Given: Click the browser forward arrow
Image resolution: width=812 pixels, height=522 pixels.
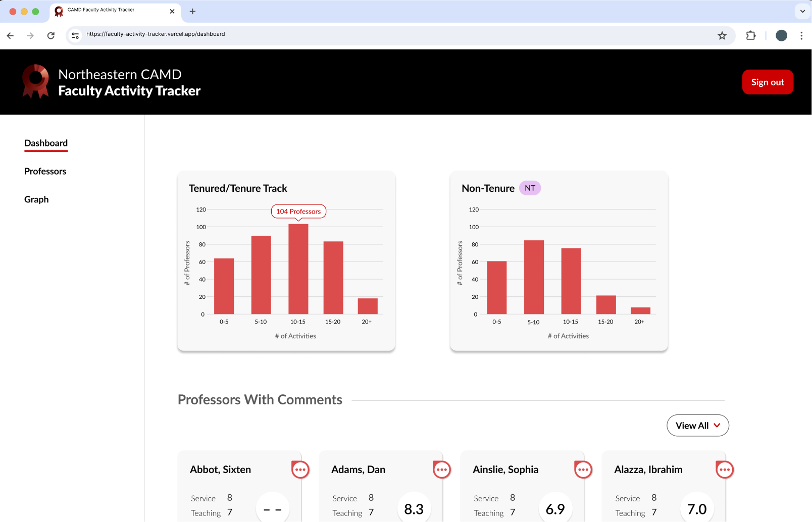Looking at the screenshot, I should 30,35.
